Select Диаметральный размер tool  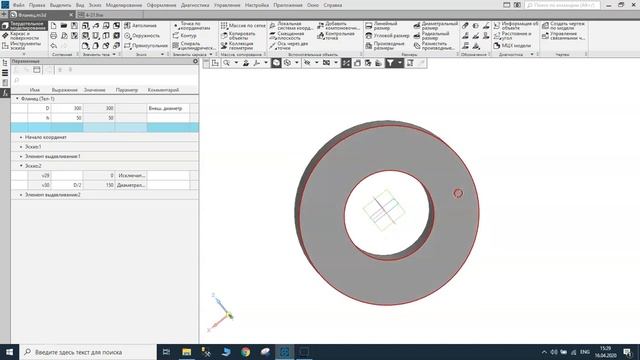436,26
